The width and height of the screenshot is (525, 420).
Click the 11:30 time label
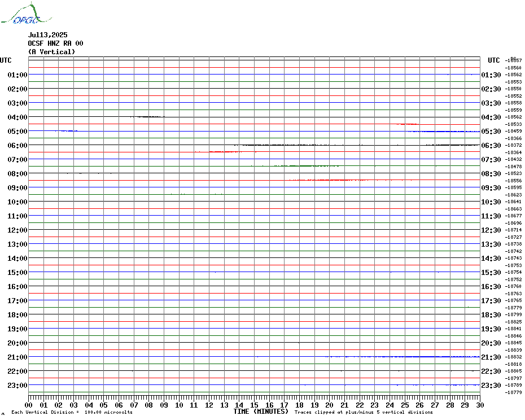(x=491, y=216)
